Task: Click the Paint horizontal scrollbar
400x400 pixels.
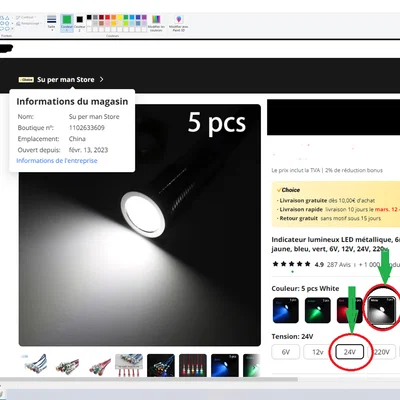Action: pos(148,379)
